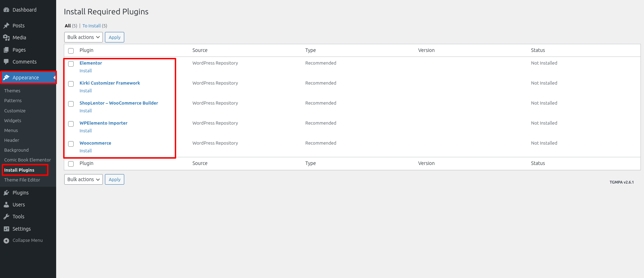Screen dimensions: 644x278
Task: Click the Dashboard gauge icon
Action: pos(6,10)
